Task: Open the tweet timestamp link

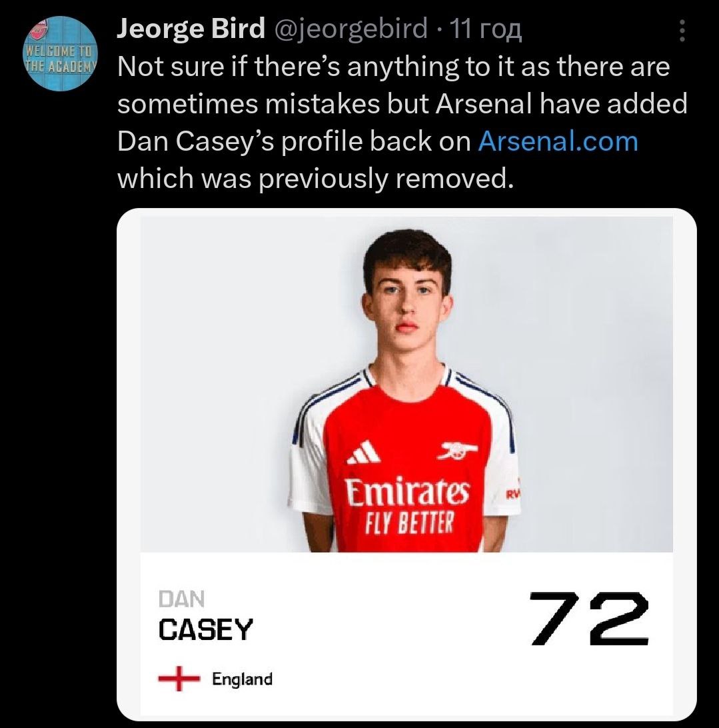Action: tap(486, 29)
